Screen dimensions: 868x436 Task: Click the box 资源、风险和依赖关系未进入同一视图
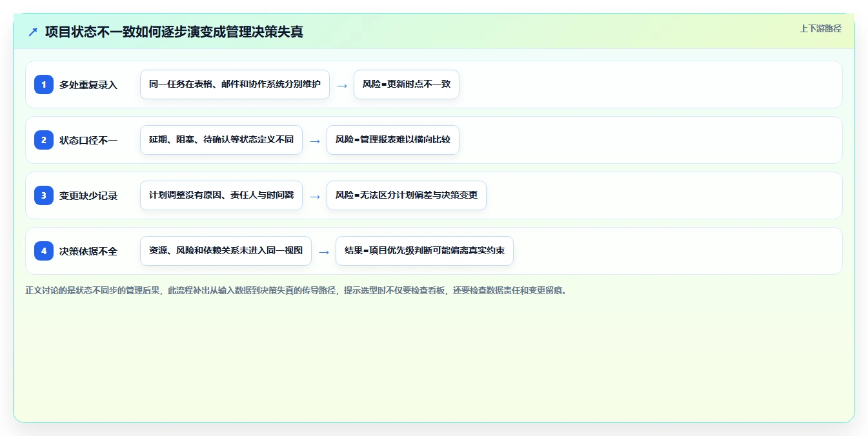pyautogui.click(x=226, y=251)
